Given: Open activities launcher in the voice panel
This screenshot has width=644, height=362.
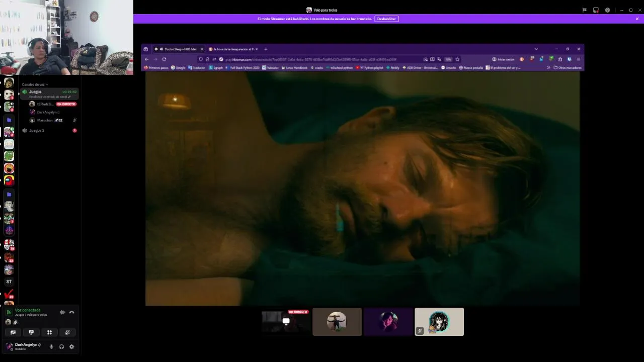Looking at the screenshot, I should coord(49,332).
